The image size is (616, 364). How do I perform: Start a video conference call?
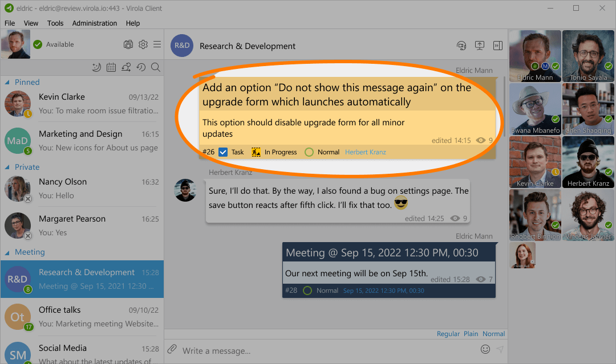[x=461, y=45]
